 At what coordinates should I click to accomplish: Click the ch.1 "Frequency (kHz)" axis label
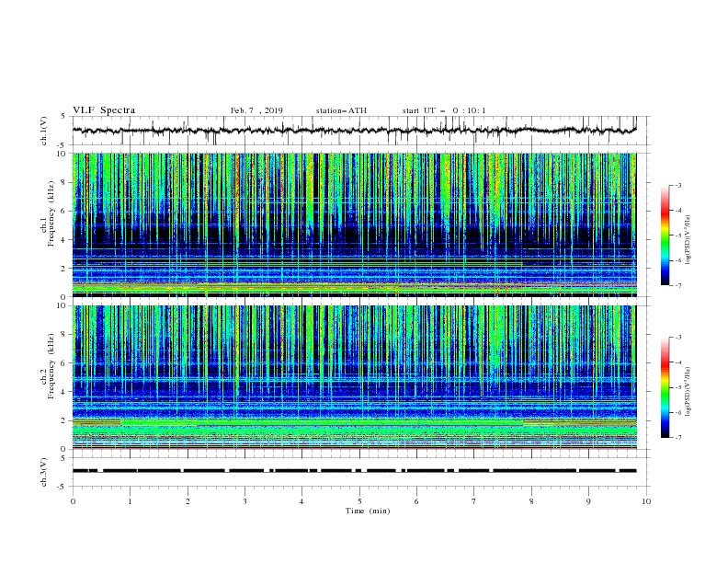pos(51,214)
